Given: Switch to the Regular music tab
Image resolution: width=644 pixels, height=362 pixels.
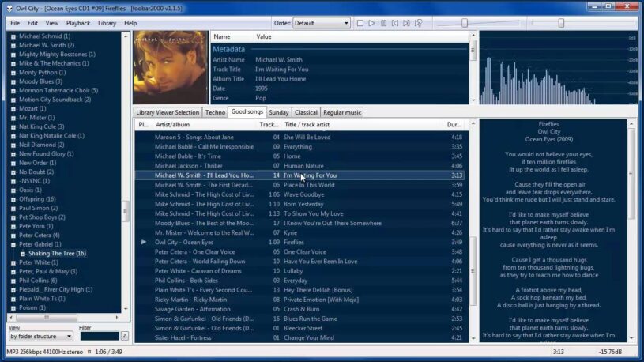Looking at the screenshot, I should coord(342,112).
